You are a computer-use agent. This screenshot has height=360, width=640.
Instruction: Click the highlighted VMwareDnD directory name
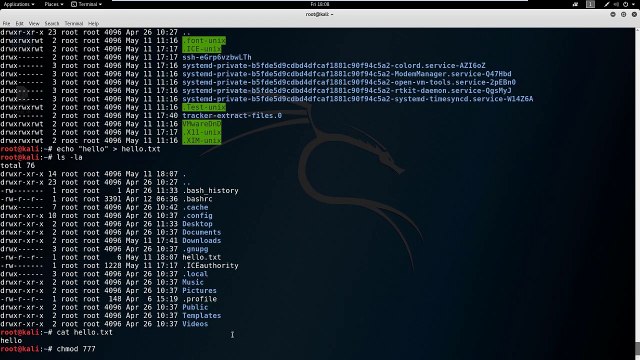tap(202, 124)
